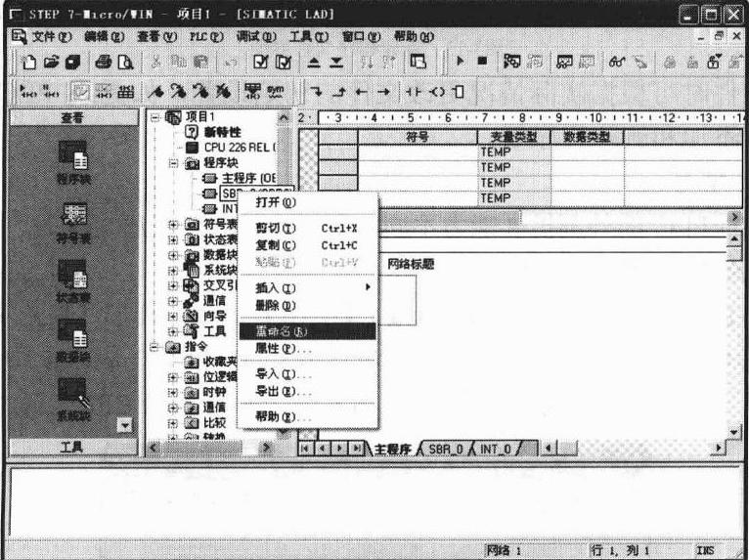This screenshot has width=749, height=560.
Task: Click the editor vertical scrollbar down arrow
Action: (x=734, y=432)
